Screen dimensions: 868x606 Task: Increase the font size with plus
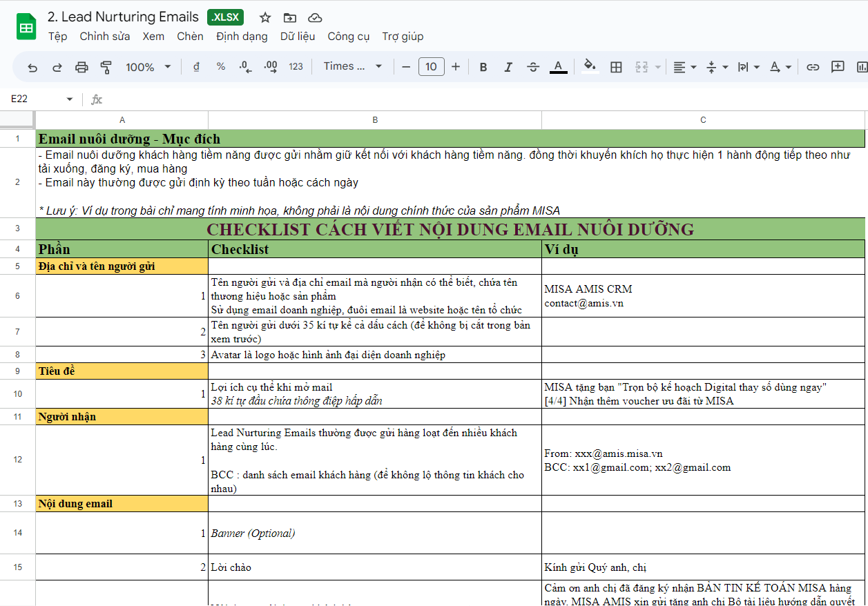[x=456, y=67]
